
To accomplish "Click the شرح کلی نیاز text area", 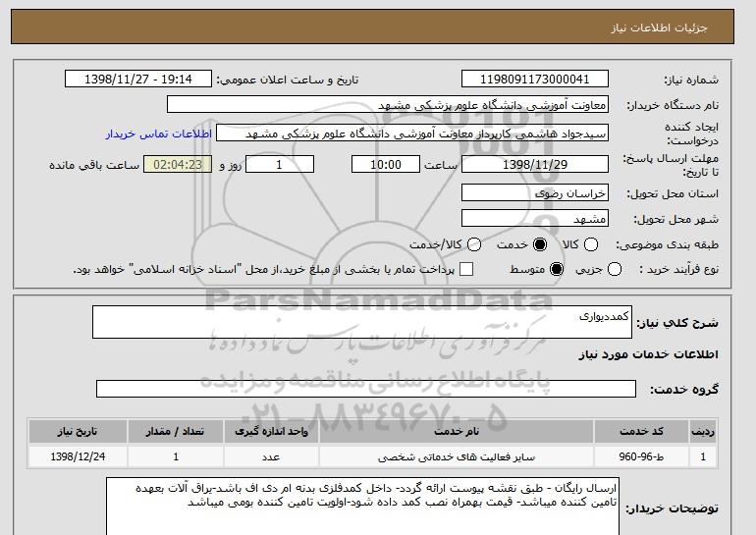I will [x=362, y=322].
